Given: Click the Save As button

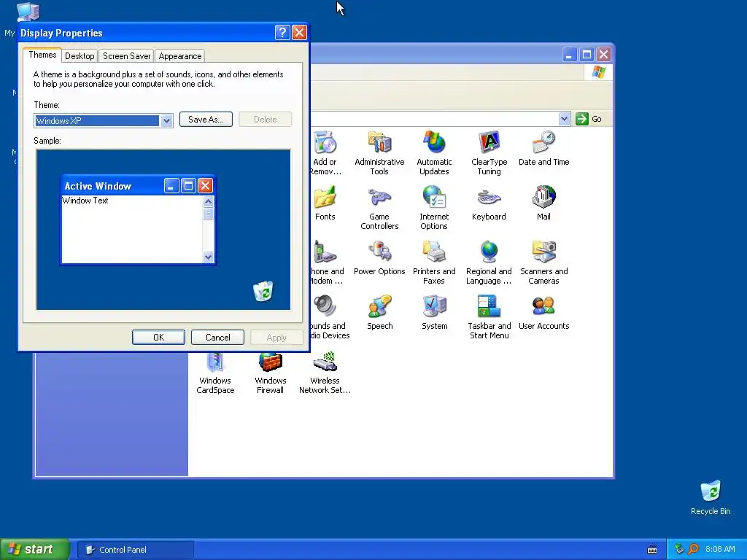Looking at the screenshot, I should 206,120.
